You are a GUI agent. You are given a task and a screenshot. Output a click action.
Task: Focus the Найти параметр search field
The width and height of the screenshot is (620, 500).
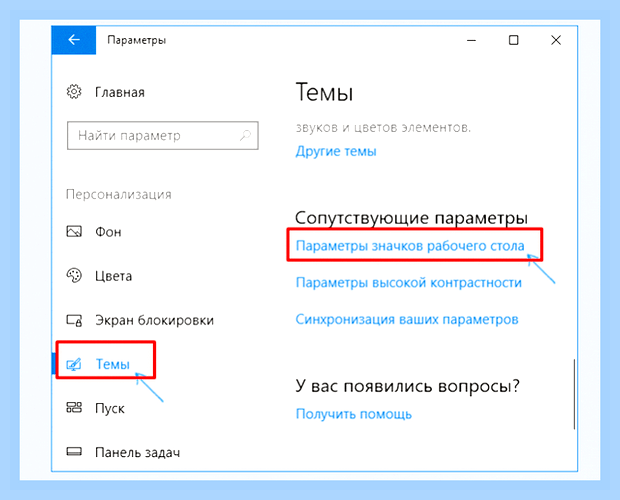pos(163,136)
